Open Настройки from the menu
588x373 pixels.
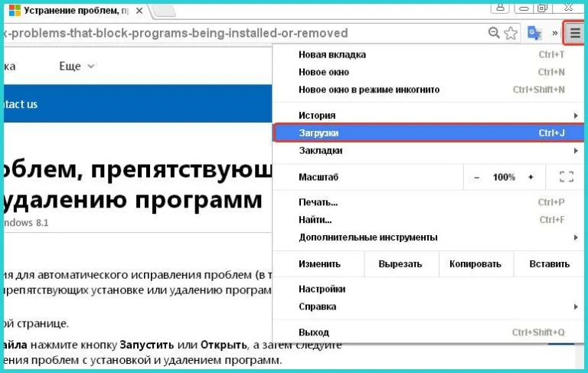(428, 289)
